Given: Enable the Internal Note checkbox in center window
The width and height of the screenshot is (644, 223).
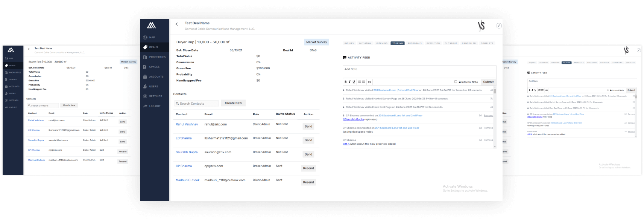Looking at the screenshot, I should point(456,82).
